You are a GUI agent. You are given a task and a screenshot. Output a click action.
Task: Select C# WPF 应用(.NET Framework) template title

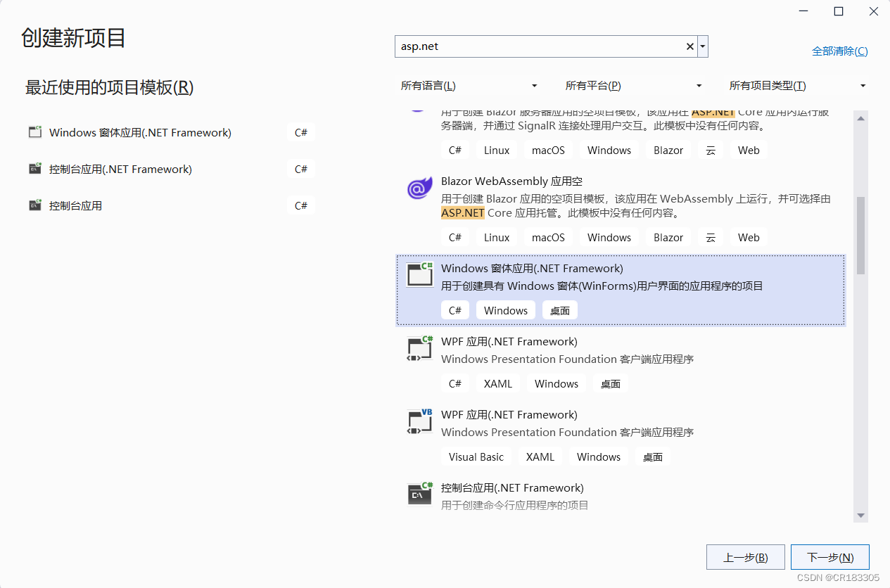point(509,341)
